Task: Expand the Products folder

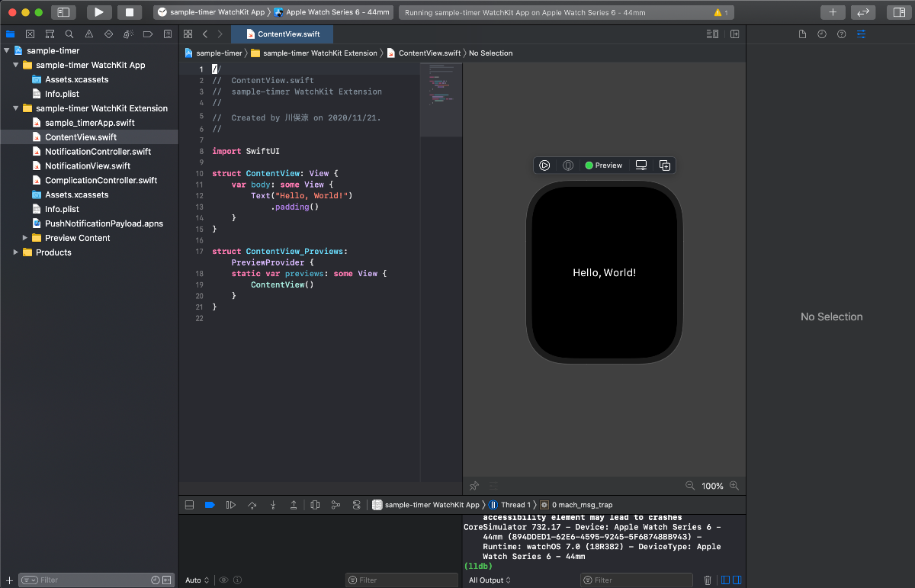Action: [x=16, y=252]
